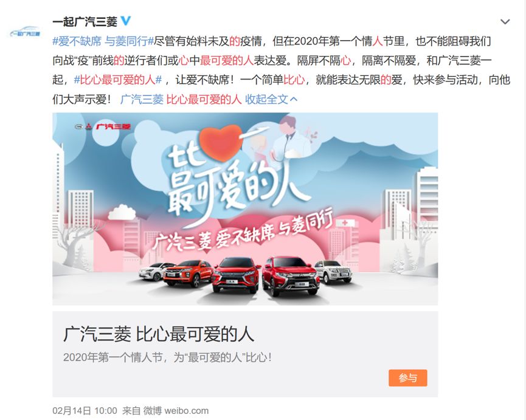The height and width of the screenshot is (420, 526).
Task: Click the white Pajero SUV in the banner
Action: pyautogui.click(x=333, y=272)
